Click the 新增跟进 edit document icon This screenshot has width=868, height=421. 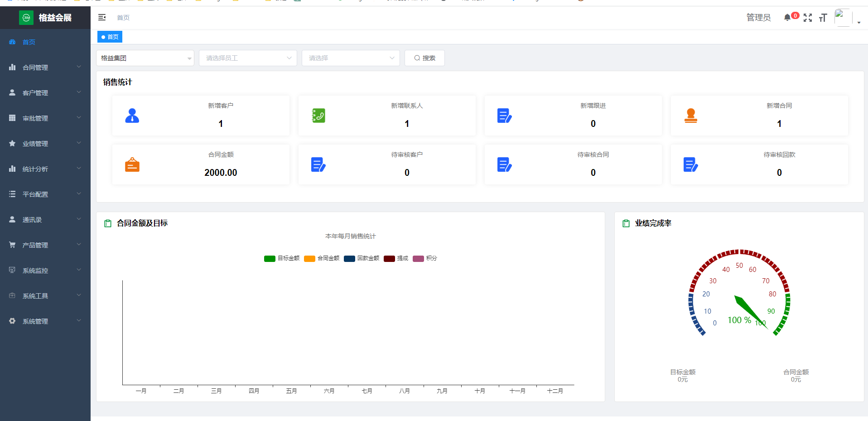point(505,116)
